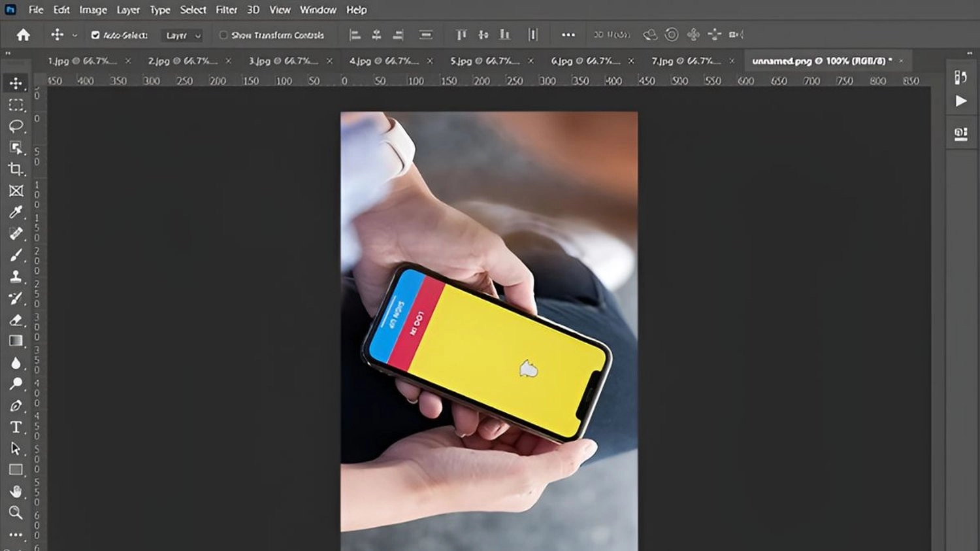Viewport: 980px width, 551px height.
Task: Select the Dodge tool
Action: (16, 384)
